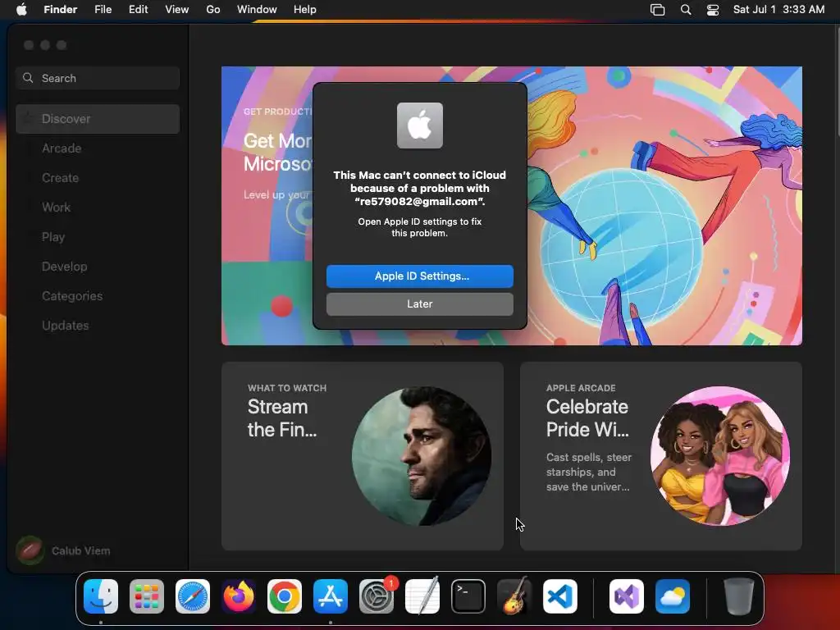The height and width of the screenshot is (630, 840).
Task: Open Spotlight search in menu bar
Action: pos(686,10)
